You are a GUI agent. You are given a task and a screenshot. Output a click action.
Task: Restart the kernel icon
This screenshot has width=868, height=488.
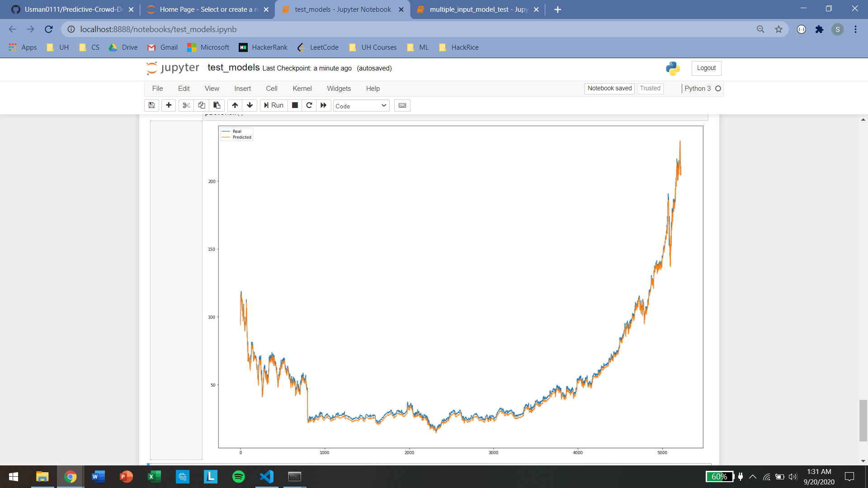(309, 105)
